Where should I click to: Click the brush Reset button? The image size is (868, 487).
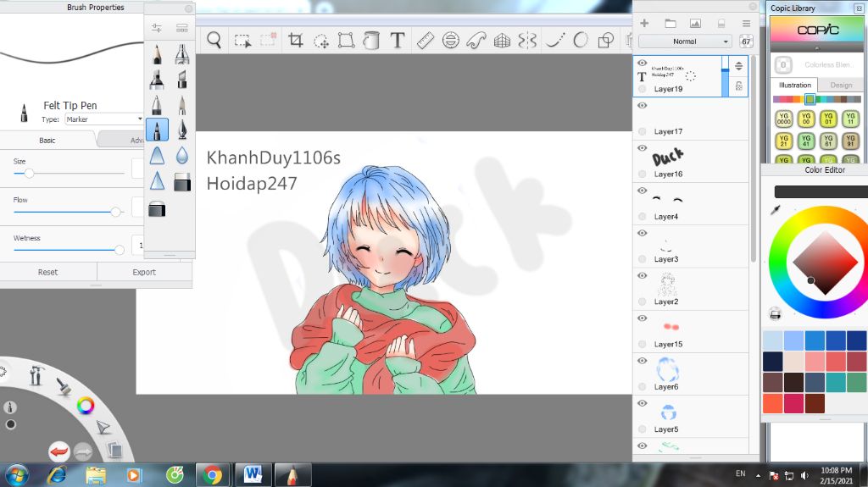point(47,272)
